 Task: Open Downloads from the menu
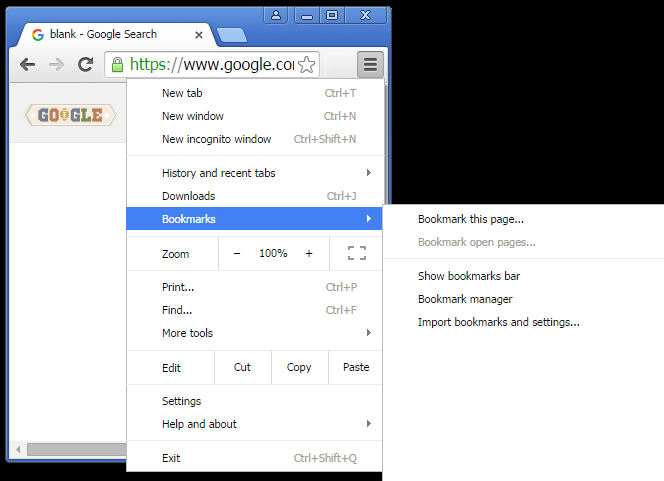tap(255, 196)
